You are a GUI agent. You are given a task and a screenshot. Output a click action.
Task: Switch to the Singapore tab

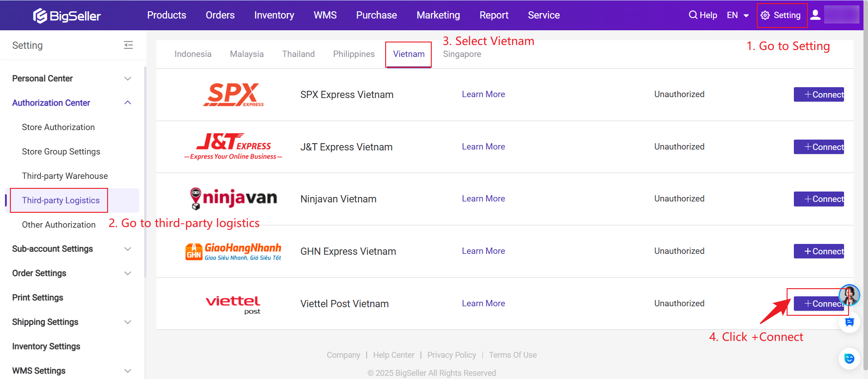462,54
